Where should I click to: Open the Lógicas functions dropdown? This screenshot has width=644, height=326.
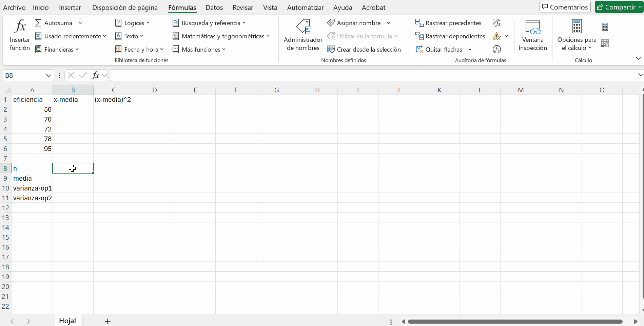click(x=133, y=23)
